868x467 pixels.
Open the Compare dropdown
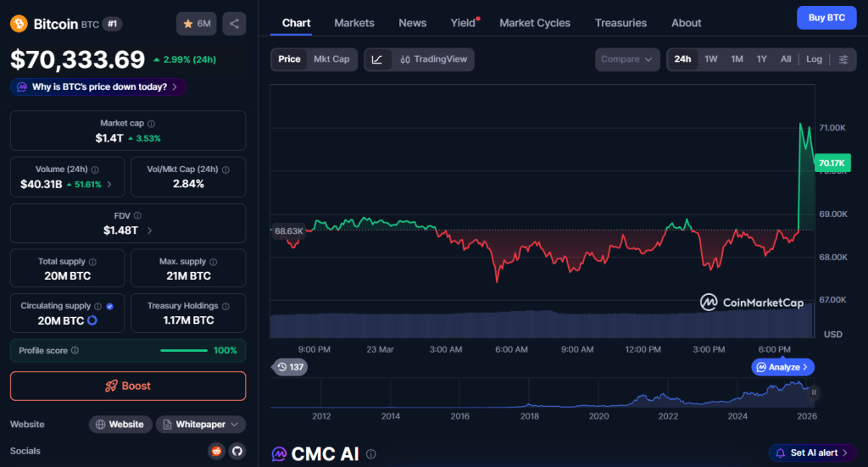pos(627,59)
